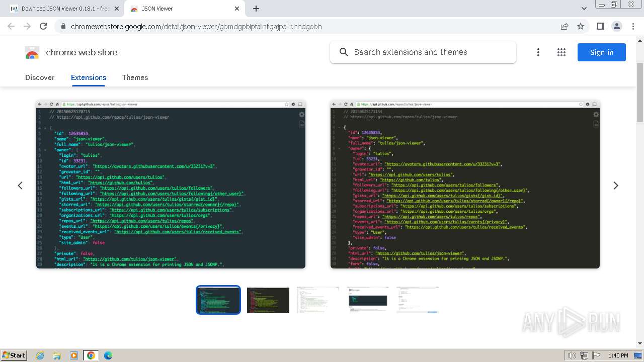Click the page vertical scrollbar

640,93
